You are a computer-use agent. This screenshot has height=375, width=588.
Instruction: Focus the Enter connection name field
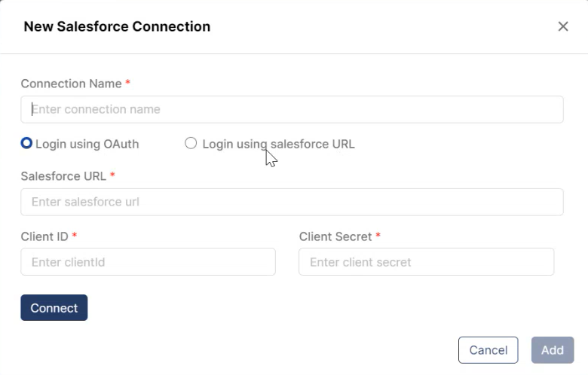[x=292, y=109]
